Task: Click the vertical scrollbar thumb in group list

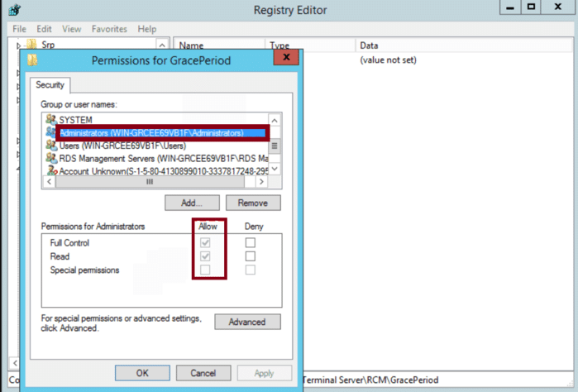Action: click(275, 146)
